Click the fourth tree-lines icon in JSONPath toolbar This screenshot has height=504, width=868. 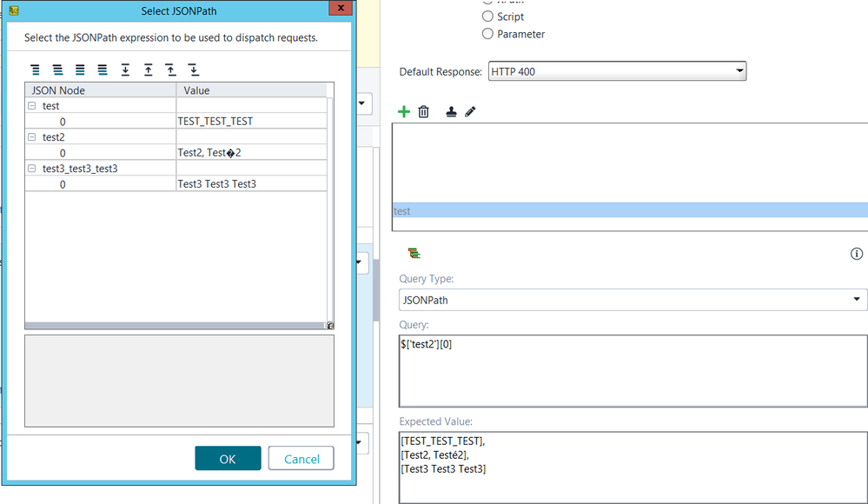pyautogui.click(x=103, y=70)
